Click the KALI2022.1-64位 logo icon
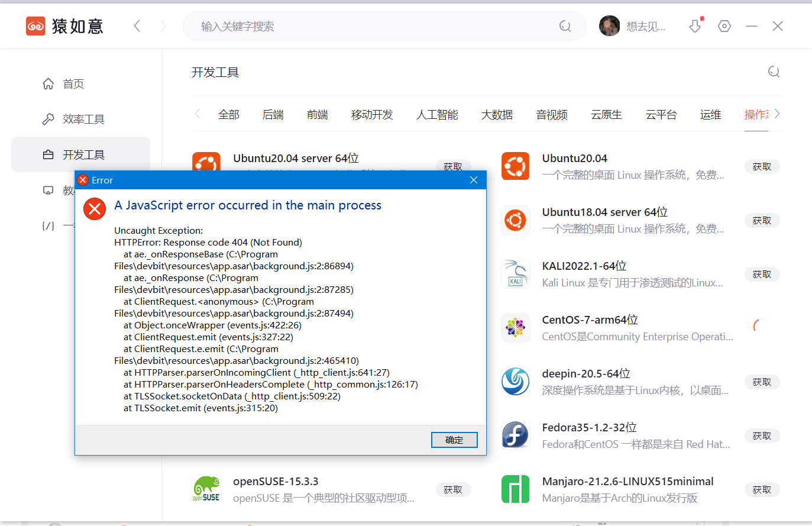The image size is (812, 526). (515, 274)
